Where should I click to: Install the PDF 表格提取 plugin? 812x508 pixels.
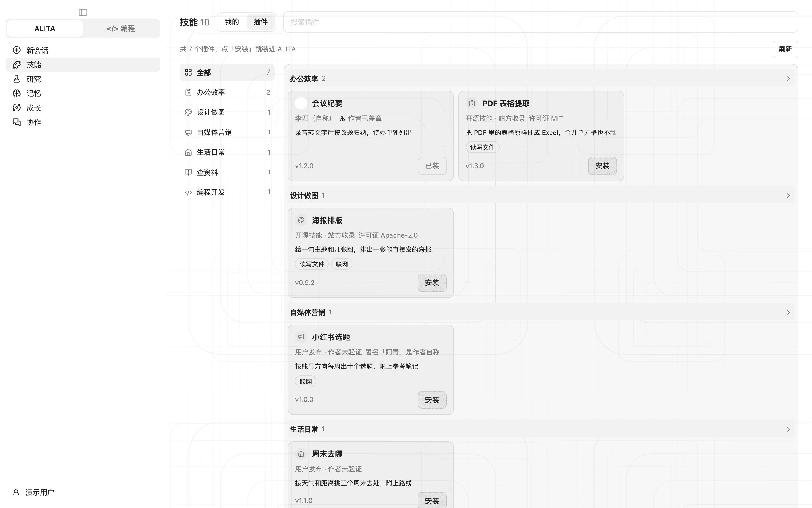[602, 166]
